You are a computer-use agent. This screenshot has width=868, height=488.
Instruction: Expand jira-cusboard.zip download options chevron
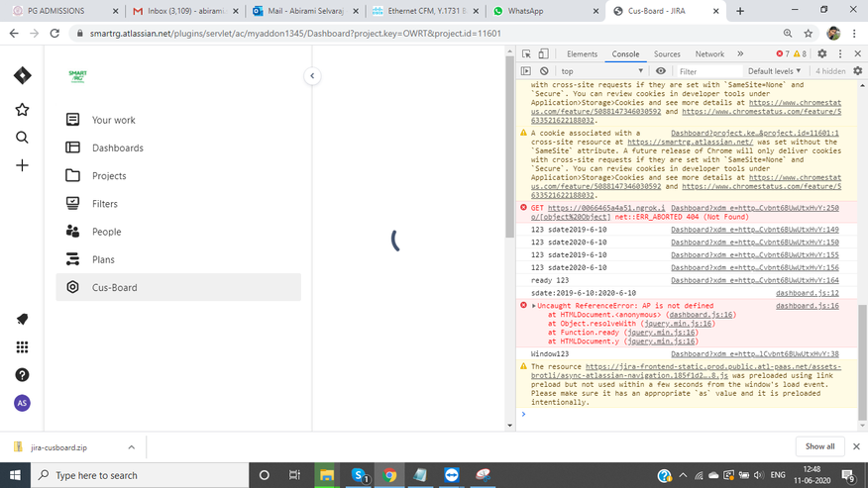pyautogui.click(x=131, y=447)
